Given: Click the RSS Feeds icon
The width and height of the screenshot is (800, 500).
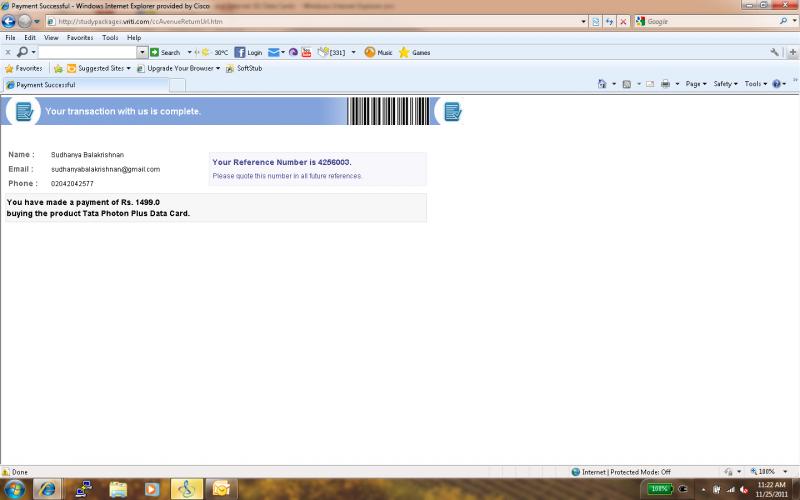Looking at the screenshot, I should pyautogui.click(x=627, y=84).
